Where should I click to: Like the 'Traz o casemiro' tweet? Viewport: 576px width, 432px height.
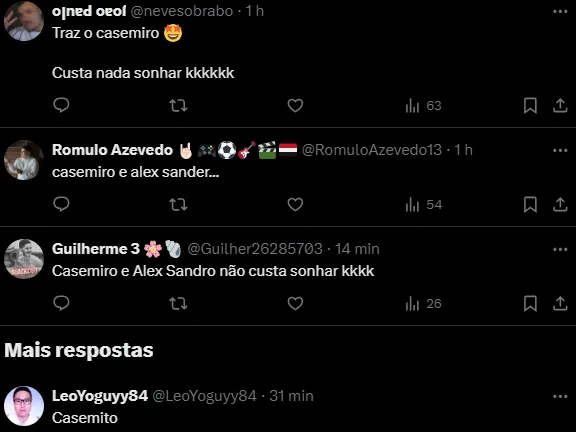295,105
